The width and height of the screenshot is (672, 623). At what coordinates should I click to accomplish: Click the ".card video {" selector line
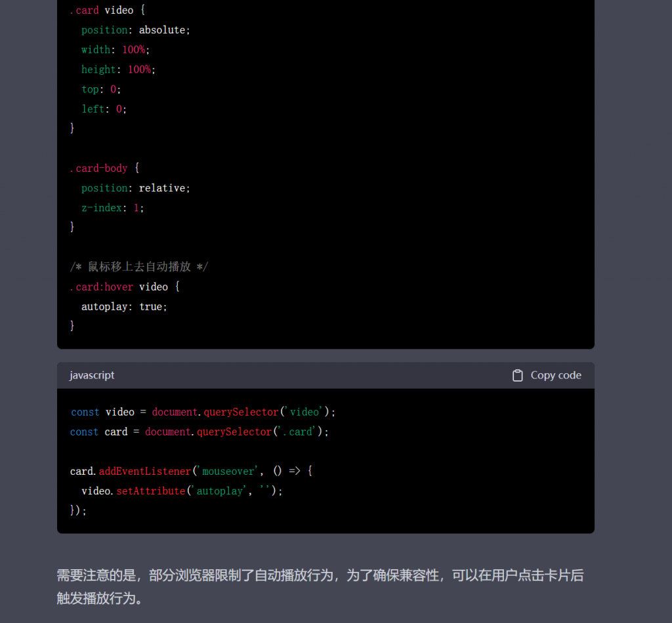(x=108, y=10)
